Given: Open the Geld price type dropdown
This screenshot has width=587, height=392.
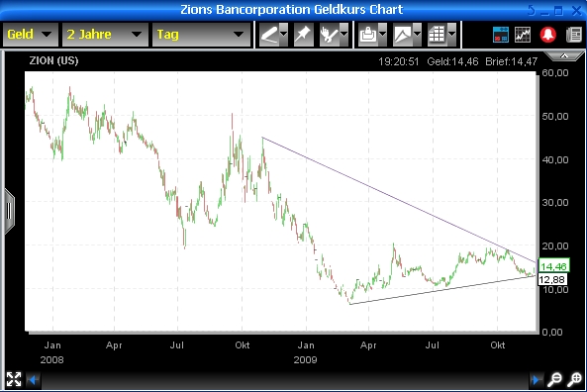Looking at the screenshot, I should [x=31, y=35].
